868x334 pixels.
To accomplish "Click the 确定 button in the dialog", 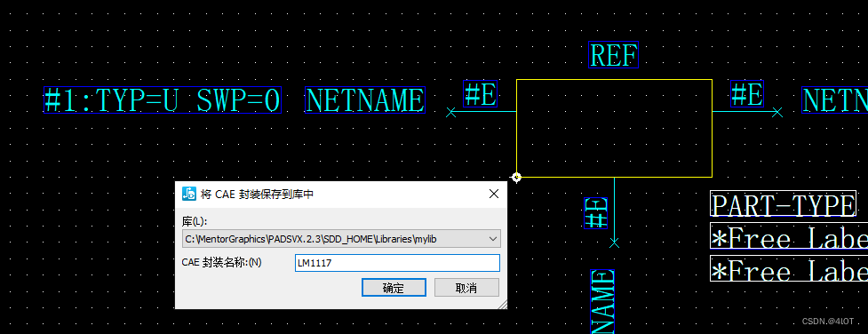I will tap(394, 288).
